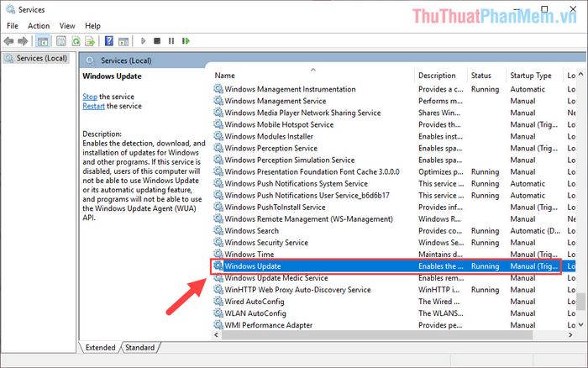This screenshot has width=588, height=368.
Task: Click the gear icon beside WMI Performance Adapter
Action: (218, 325)
